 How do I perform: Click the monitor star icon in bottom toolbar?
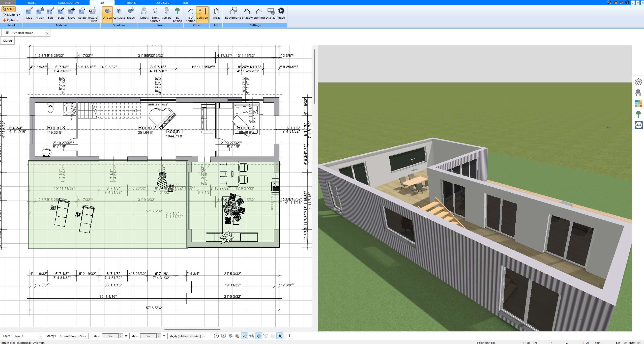coord(223,336)
